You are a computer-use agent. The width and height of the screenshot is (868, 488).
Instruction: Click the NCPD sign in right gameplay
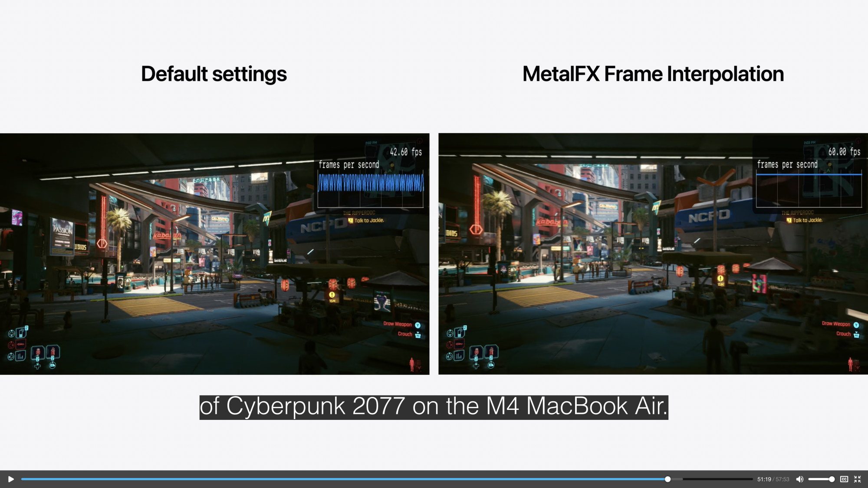(x=709, y=216)
